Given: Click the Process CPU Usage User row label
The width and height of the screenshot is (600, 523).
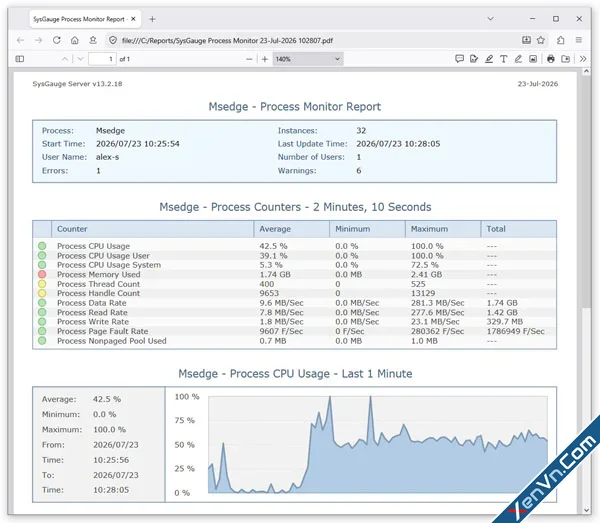Looking at the screenshot, I should [103, 256].
